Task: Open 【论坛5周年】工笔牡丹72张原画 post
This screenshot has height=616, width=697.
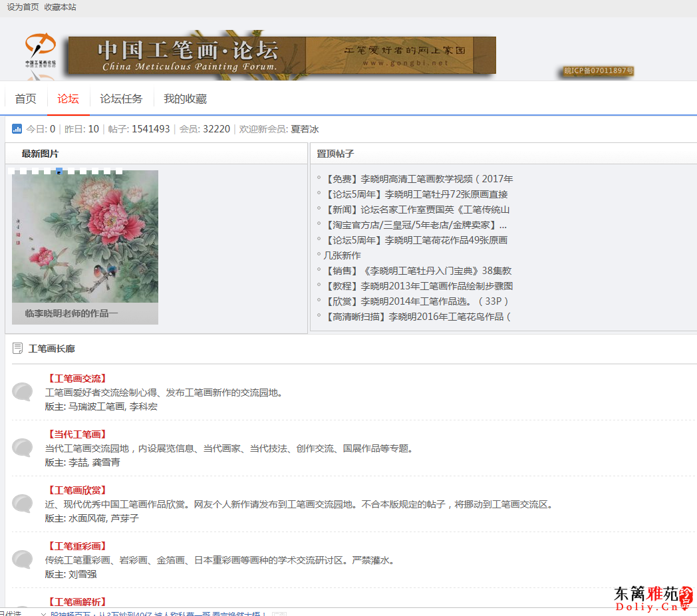Action: tap(415, 194)
